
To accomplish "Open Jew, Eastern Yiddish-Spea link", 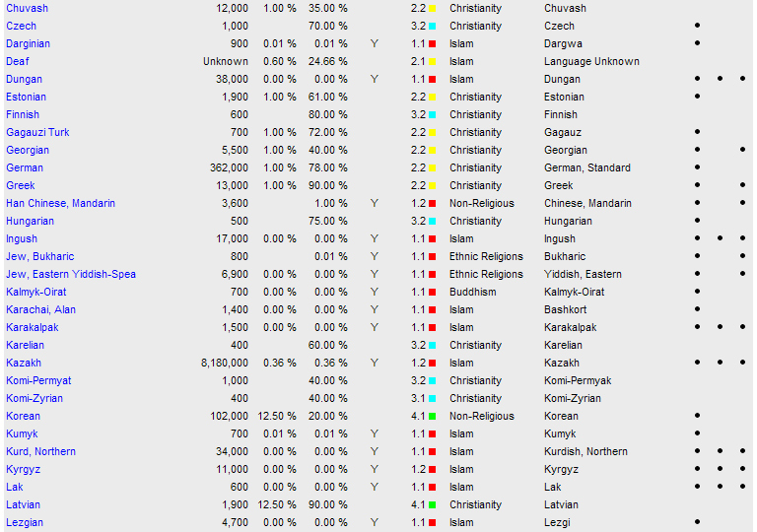I will tap(71, 274).
